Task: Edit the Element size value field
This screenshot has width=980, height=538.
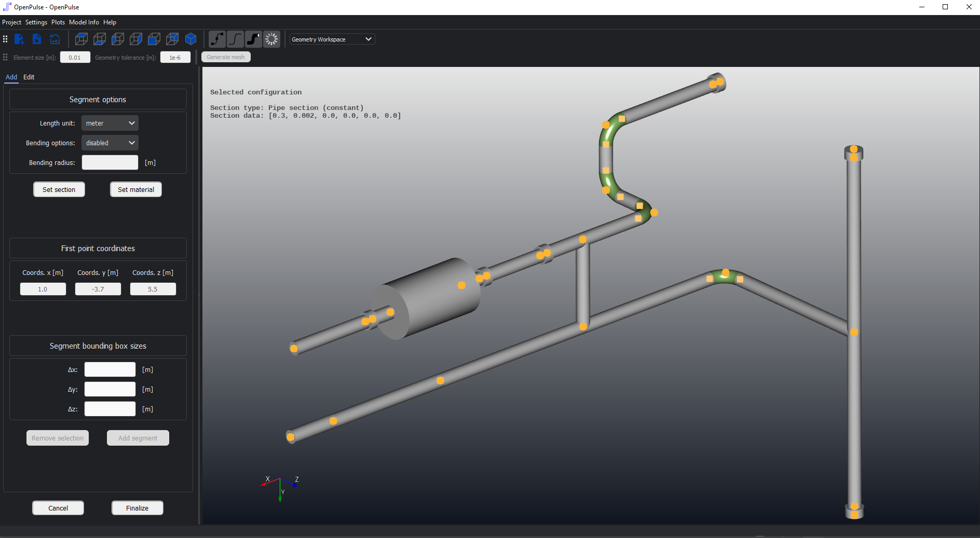Action: pos(75,57)
